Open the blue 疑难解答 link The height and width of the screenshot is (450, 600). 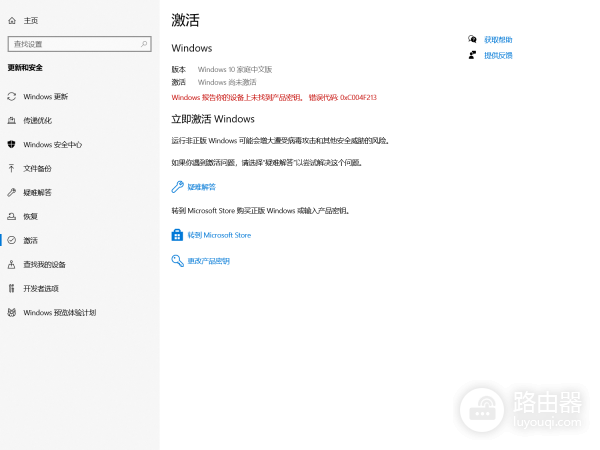(202, 187)
